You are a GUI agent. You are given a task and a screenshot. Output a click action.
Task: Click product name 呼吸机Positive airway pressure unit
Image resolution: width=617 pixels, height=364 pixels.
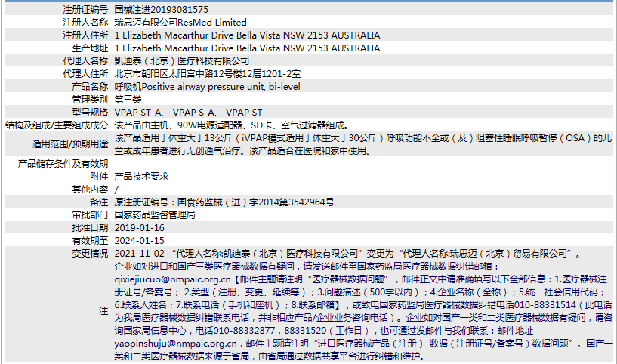pyautogui.click(x=208, y=87)
